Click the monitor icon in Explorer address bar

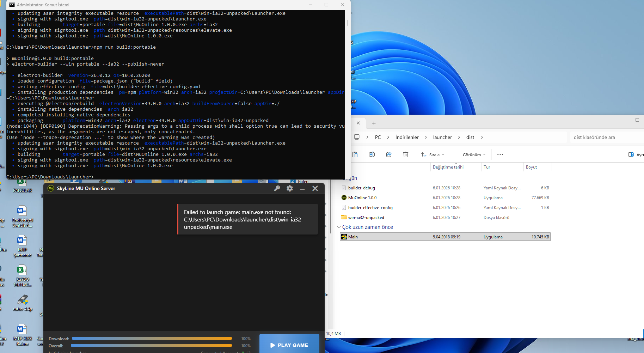(x=357, y=137)
